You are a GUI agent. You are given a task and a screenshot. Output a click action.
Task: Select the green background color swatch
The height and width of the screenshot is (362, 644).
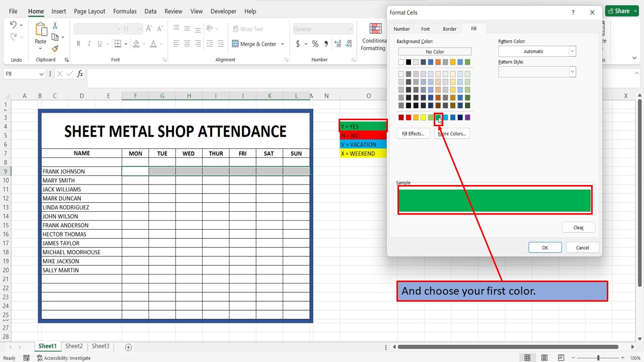click(x=437, y=117)
